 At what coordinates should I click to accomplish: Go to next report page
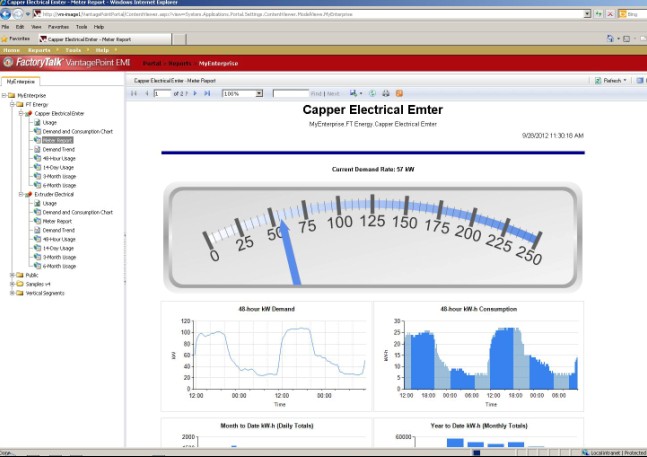(x=195, y=93)
